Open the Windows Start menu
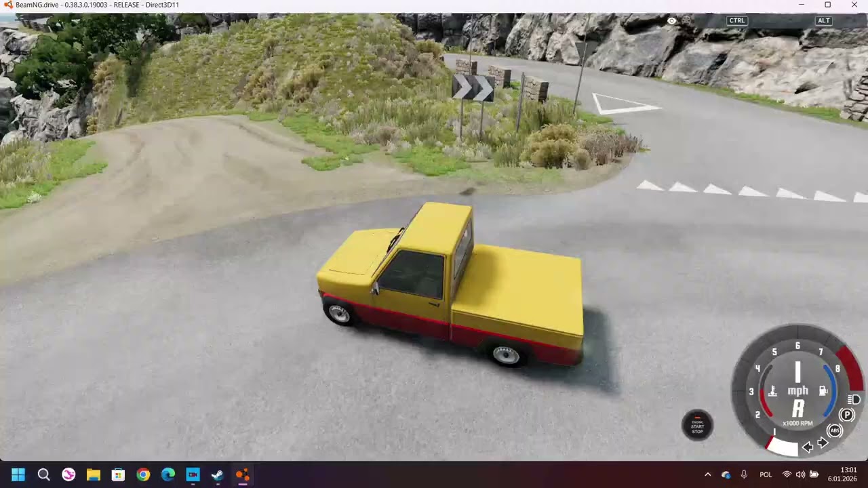868x488 pixels. tap(18, 474)
